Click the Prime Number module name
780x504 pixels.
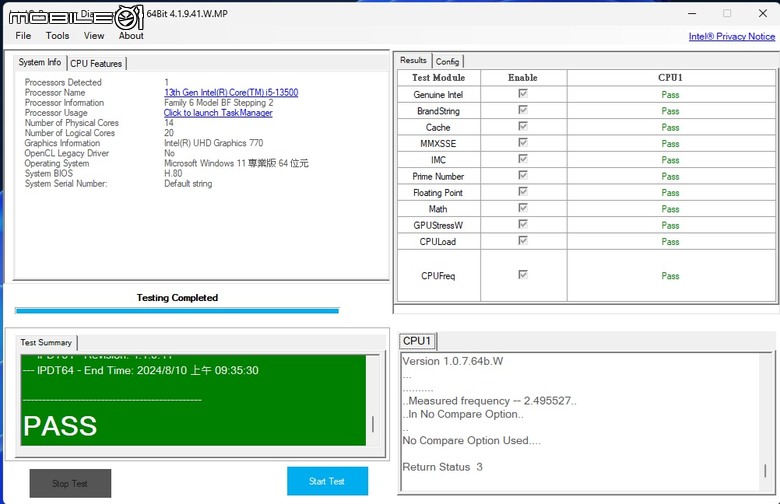(438, 177)
